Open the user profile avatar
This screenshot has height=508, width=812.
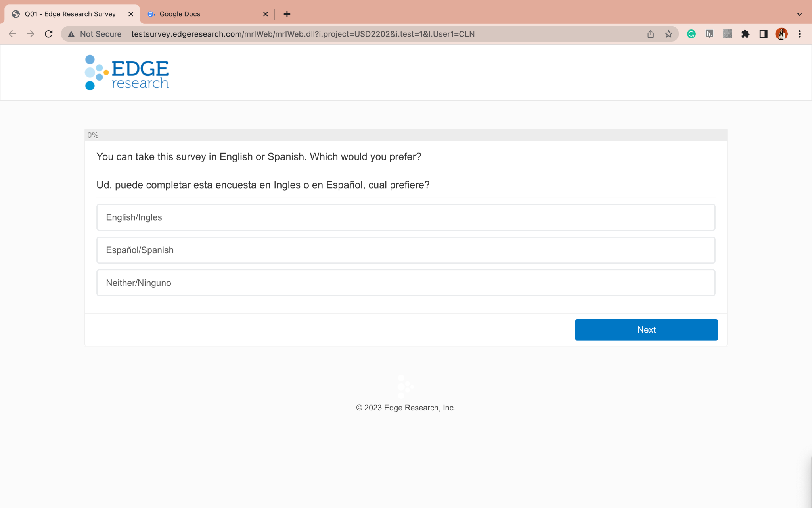pyautogui.click(x=781, y=34)
